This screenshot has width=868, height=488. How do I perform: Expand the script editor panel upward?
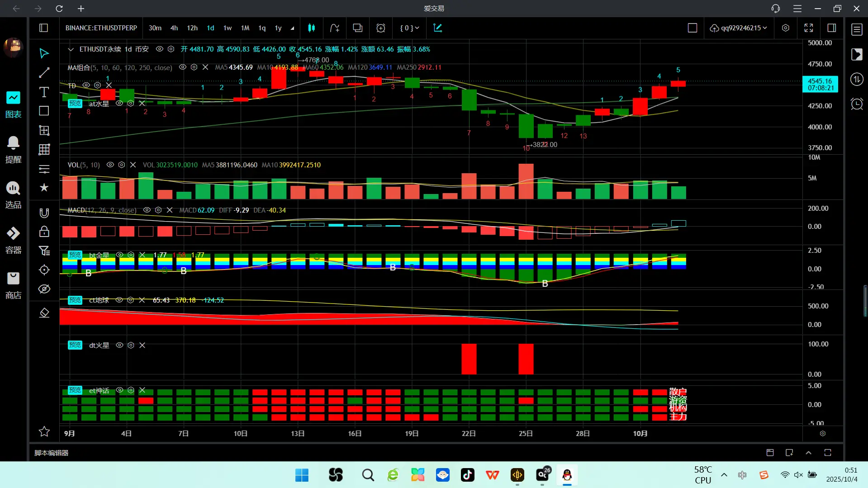tap(809, 453)
